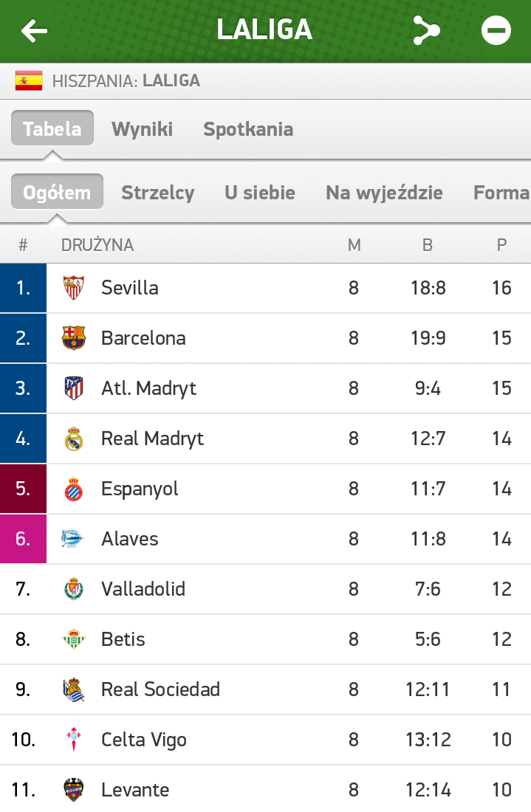Open the Spotkania tab
The image size is (531, 812).
pos(248,129)
